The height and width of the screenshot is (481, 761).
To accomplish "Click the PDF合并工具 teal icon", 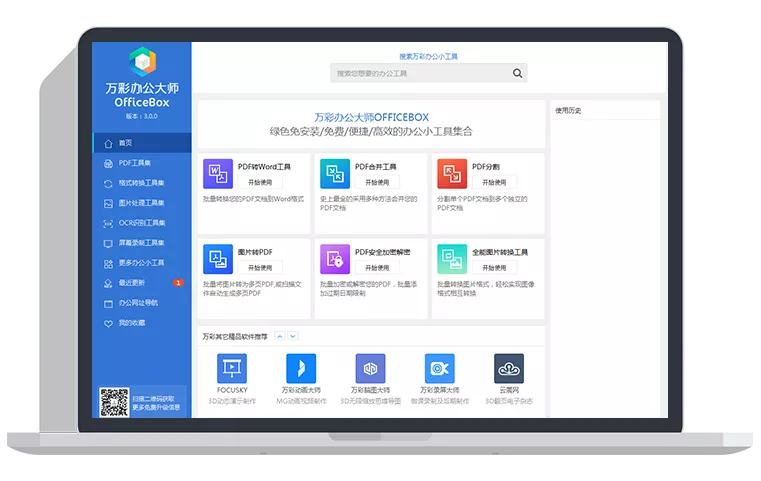I will click(335, 173).
